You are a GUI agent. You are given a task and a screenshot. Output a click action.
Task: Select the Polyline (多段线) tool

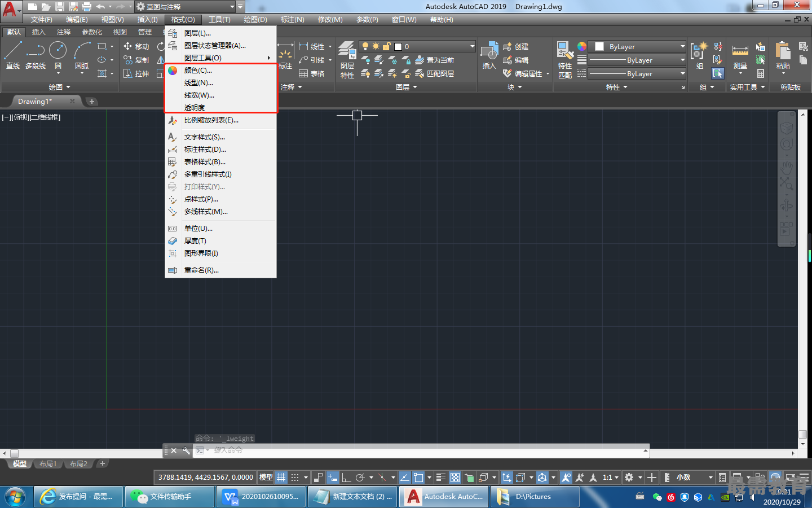tap(36, 55)
